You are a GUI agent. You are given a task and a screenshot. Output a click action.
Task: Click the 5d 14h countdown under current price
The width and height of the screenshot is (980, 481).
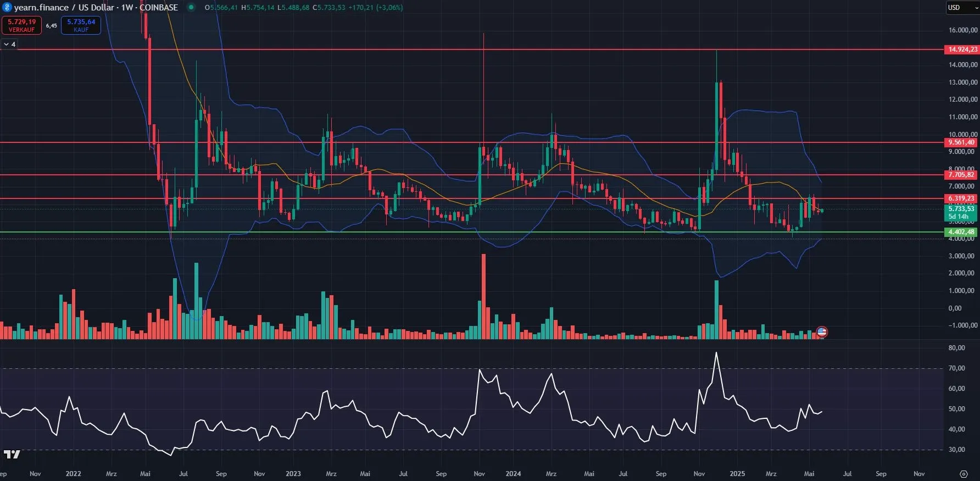pos(959,217)
